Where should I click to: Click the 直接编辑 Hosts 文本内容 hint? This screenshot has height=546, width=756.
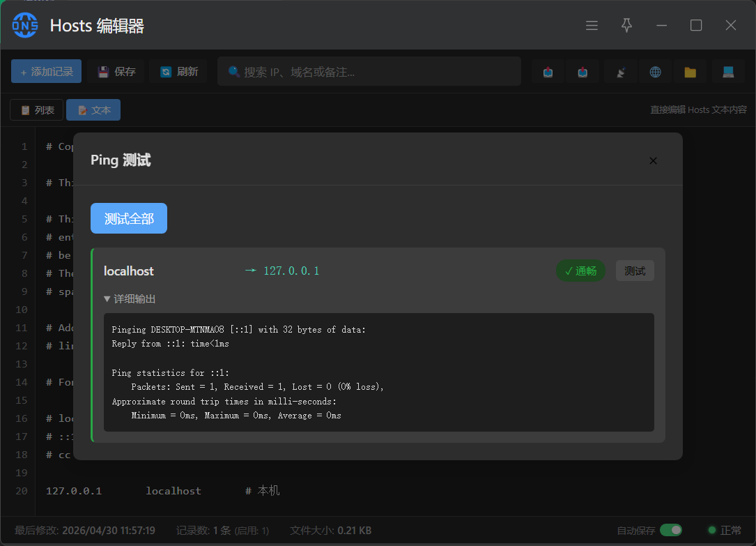698,110
